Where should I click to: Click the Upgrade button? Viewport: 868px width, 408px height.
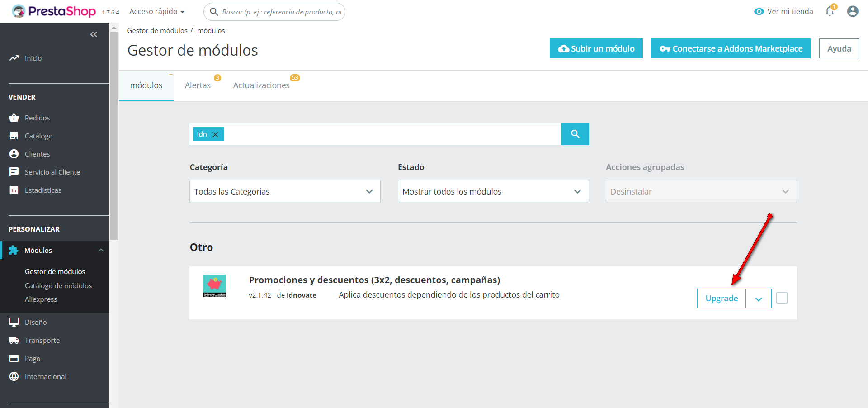722,299
